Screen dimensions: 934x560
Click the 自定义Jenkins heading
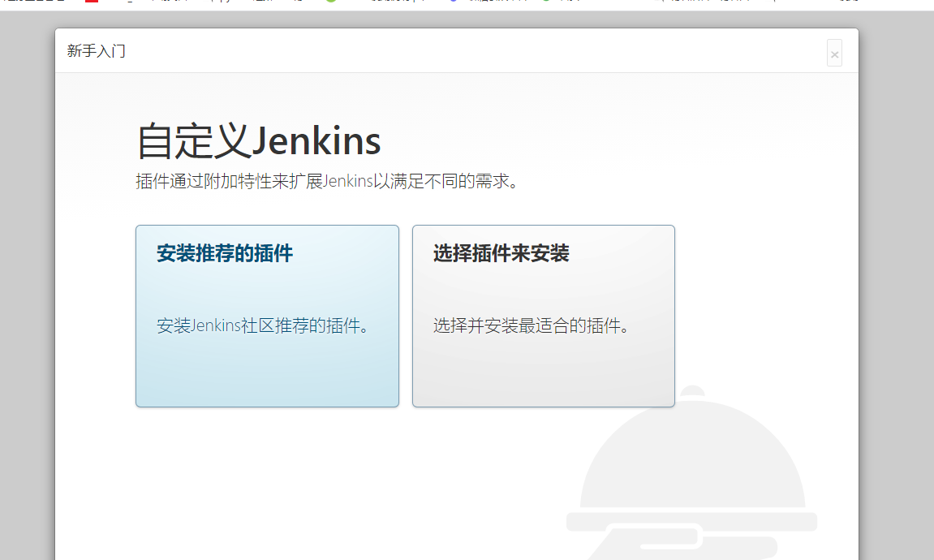(x=259, y=141)
